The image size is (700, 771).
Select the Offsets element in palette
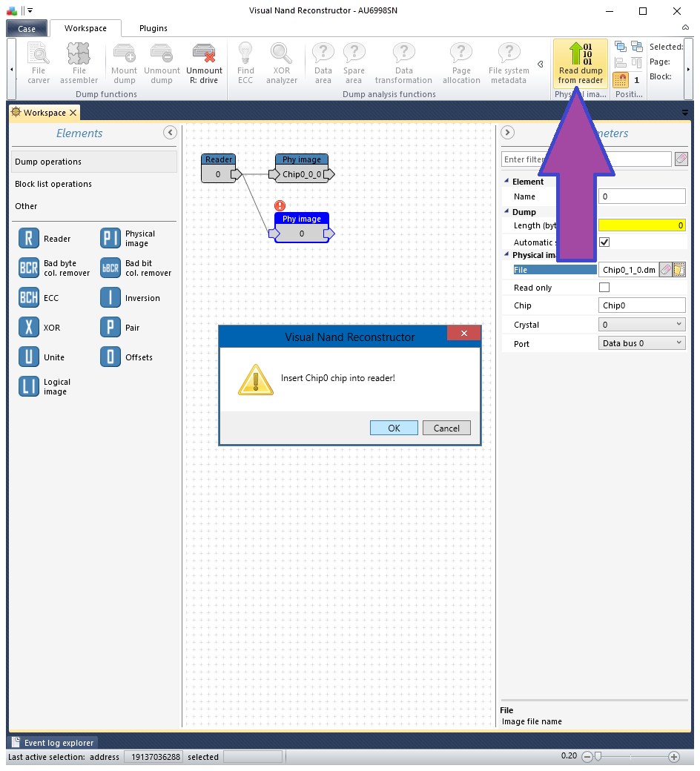[126, 357]
